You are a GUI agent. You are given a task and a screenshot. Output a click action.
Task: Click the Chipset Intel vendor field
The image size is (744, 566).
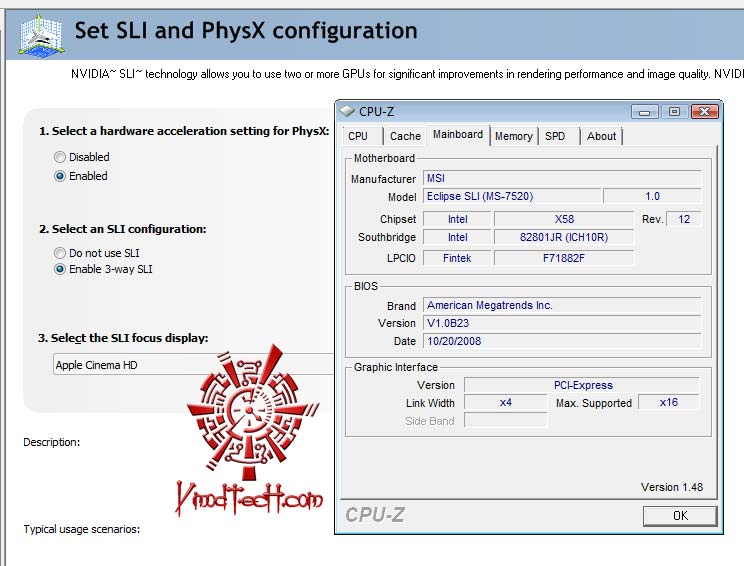[x=457, y=219]
